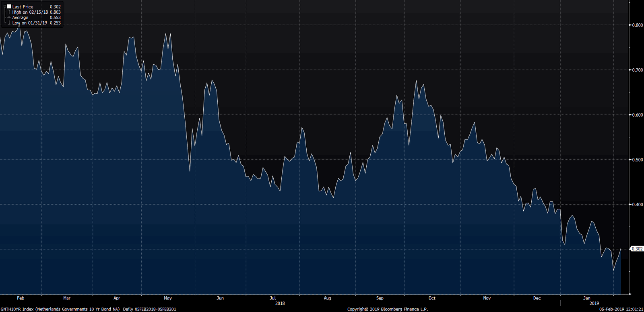Click the May label on time axis
This screenshot has width=644, height=312.
(168, 298)
